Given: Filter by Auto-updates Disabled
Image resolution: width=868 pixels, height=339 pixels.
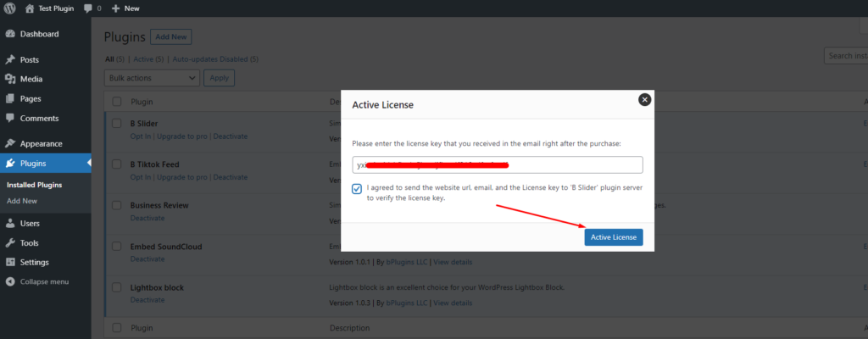Looking at the screenshot, I should pos(210,58).
